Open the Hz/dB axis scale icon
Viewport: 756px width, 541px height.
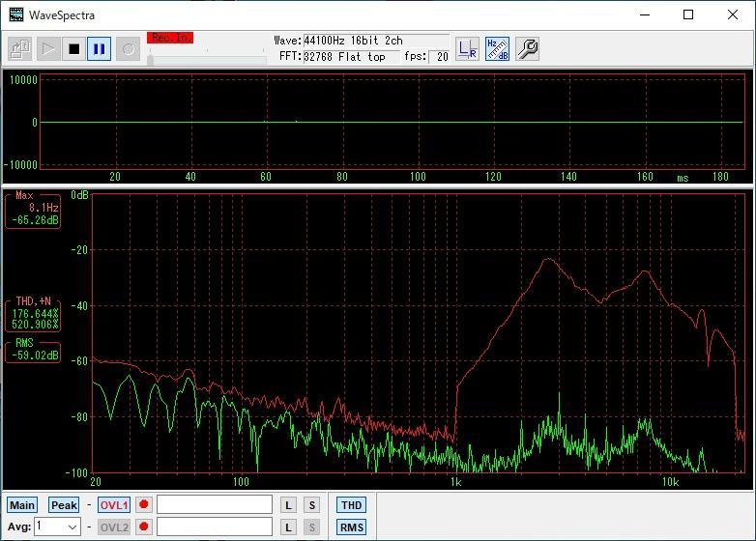497,49
